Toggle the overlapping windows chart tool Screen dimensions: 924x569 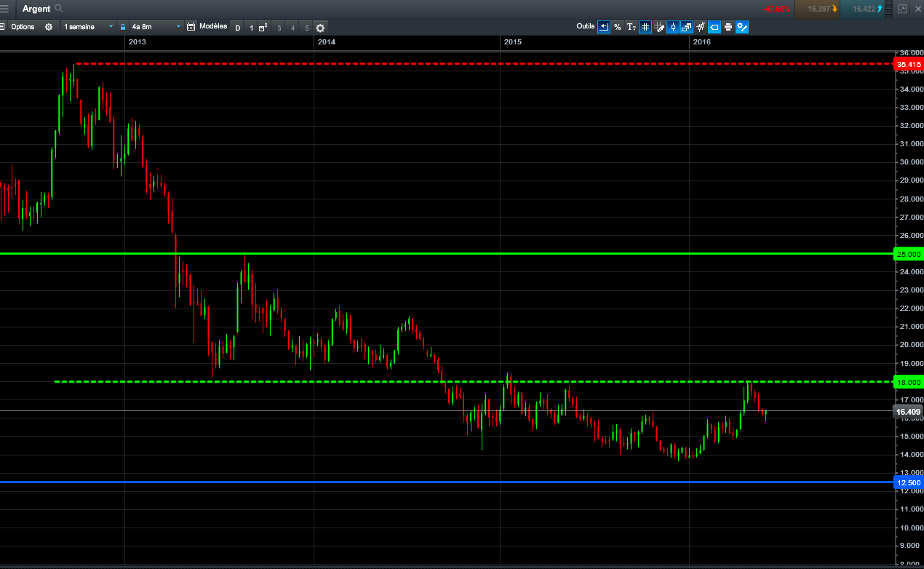point(687,27)
